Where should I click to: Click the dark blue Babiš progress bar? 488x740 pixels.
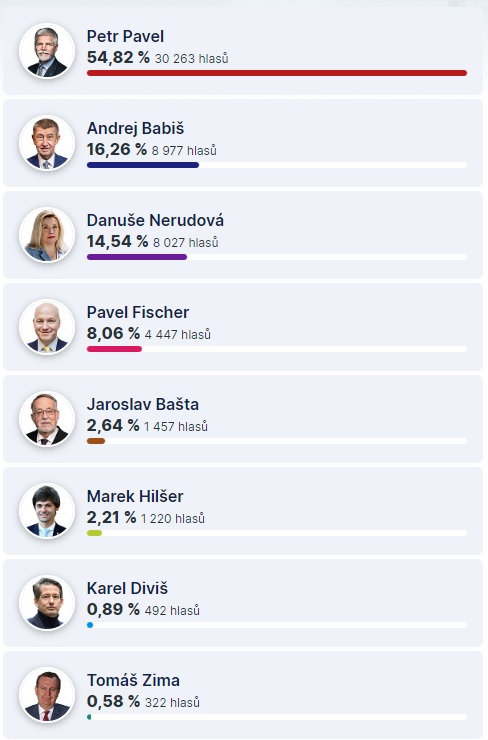click(x=143, y=165)
